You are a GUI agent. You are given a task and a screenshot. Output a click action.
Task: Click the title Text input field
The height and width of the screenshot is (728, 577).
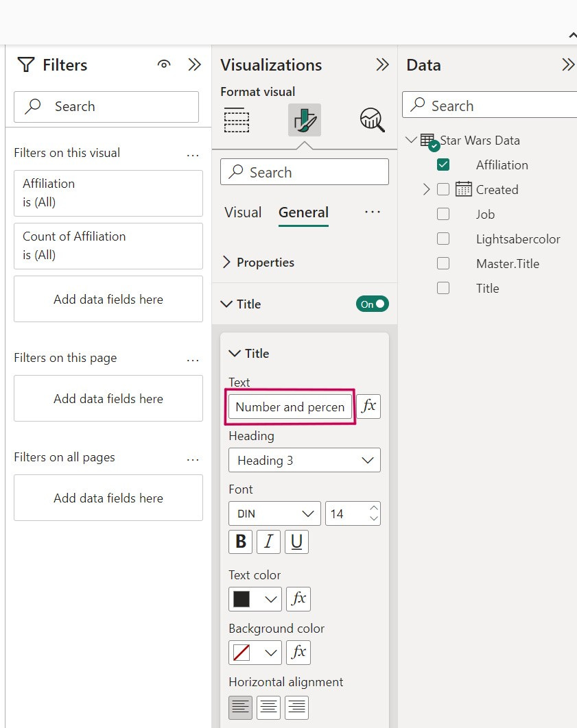pyautogui.click(x=290, y=407)
